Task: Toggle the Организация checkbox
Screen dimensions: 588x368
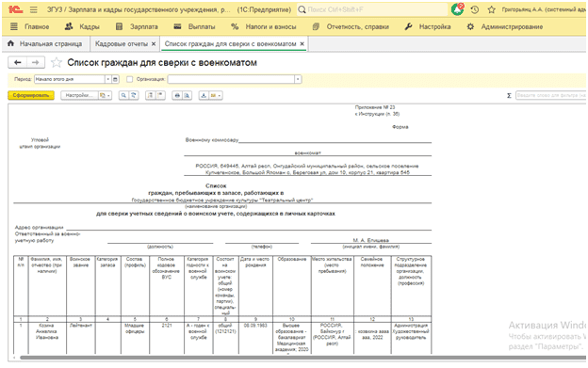Action: 129,79
